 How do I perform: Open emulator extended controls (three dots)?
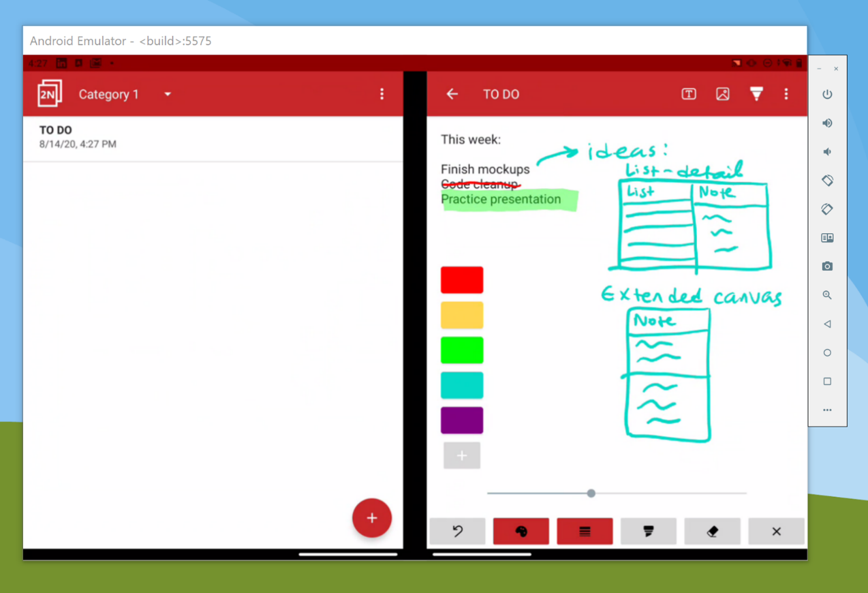[x=827, y=410]
